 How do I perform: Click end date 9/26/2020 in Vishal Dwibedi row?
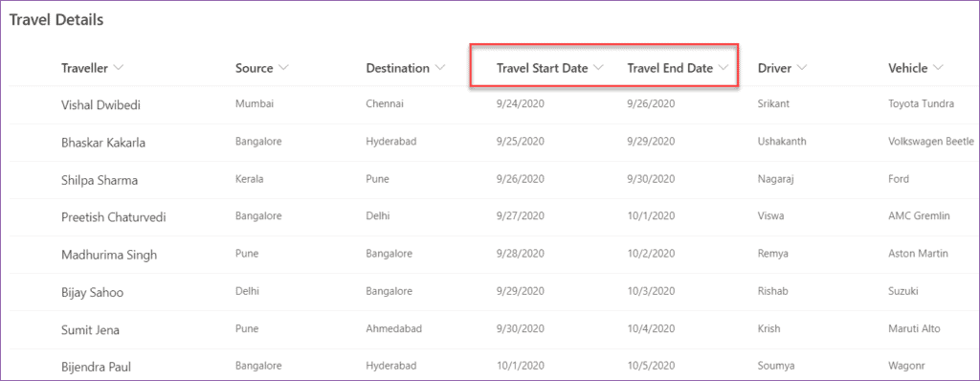point(651,103)
